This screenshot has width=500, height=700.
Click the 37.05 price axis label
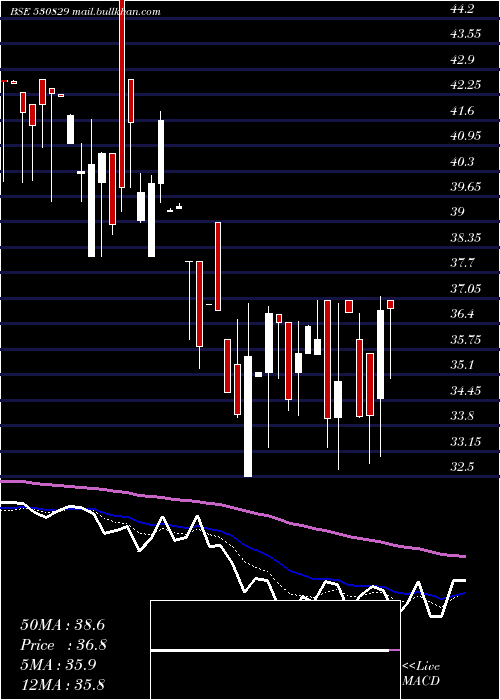[466, 289]
